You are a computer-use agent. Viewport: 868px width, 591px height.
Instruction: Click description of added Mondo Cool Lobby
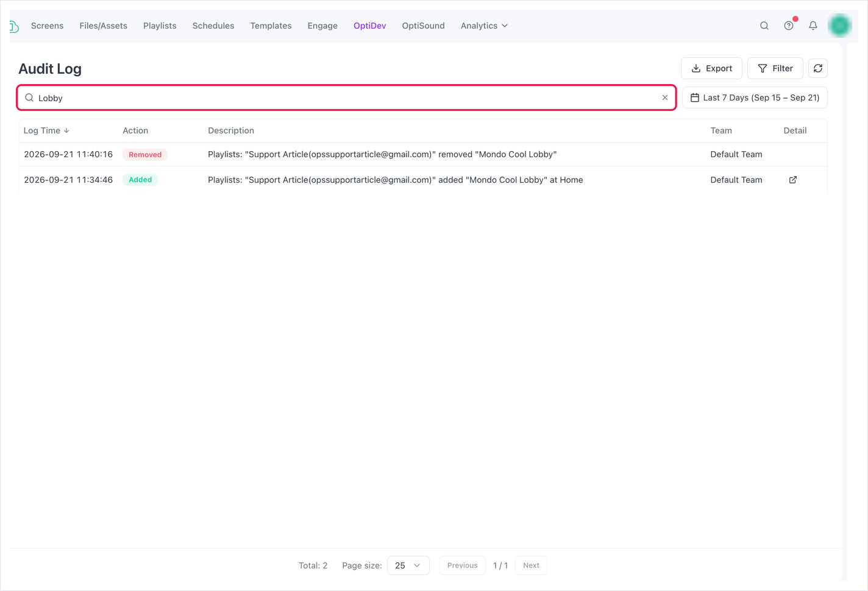pyautogui.click(x=395, y=180)
